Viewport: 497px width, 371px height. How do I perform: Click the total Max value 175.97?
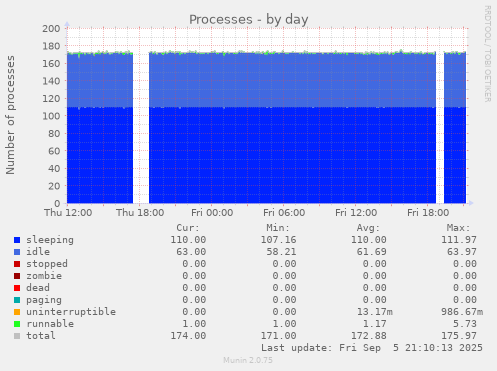click(459, 336)
